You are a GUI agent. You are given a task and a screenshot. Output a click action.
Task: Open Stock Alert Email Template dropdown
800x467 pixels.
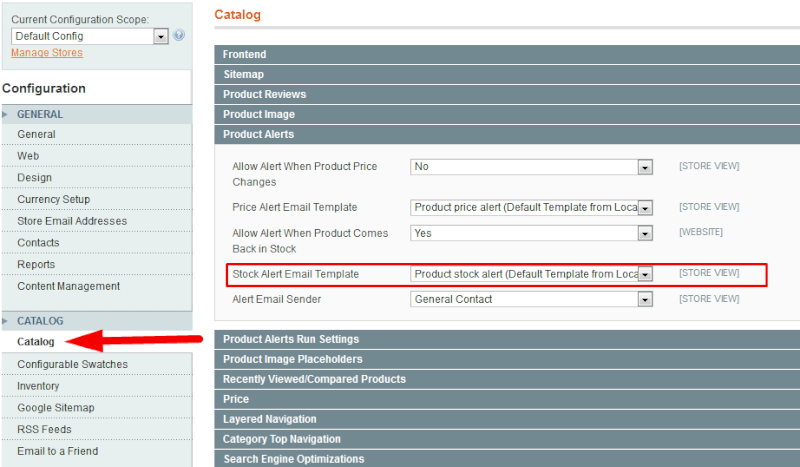tap(531, 274)
